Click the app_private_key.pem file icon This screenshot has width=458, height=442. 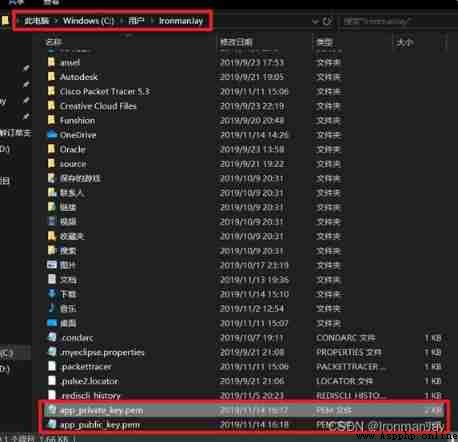coord(52,410)
